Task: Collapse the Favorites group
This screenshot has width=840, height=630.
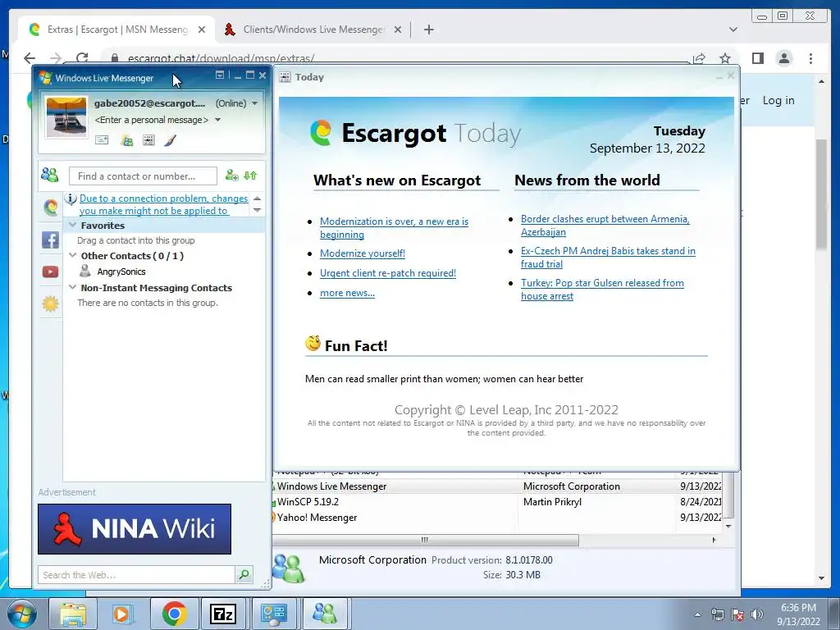Action: (x=73, y=226)
